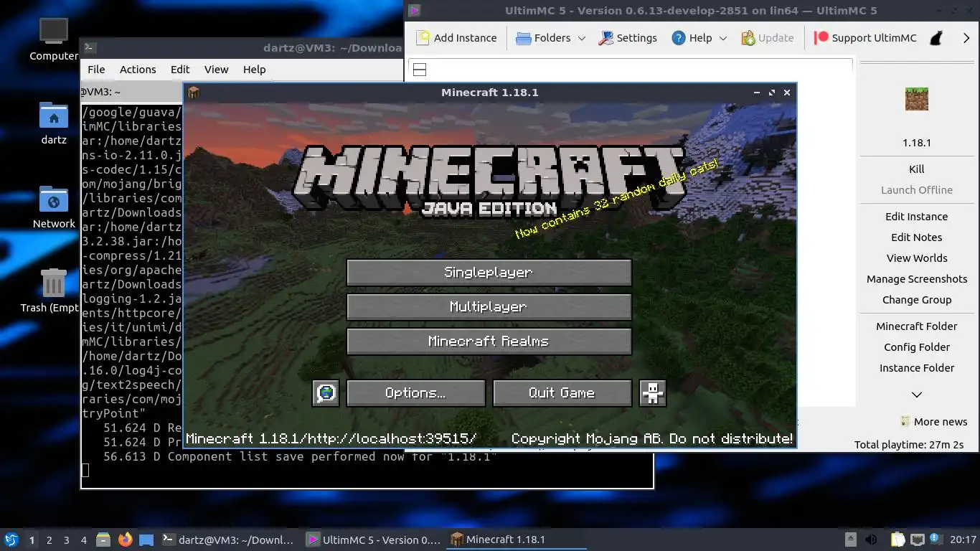Open Manage Screenshots
This screenshot has height=551, width=980.
(x=916, y=279)
